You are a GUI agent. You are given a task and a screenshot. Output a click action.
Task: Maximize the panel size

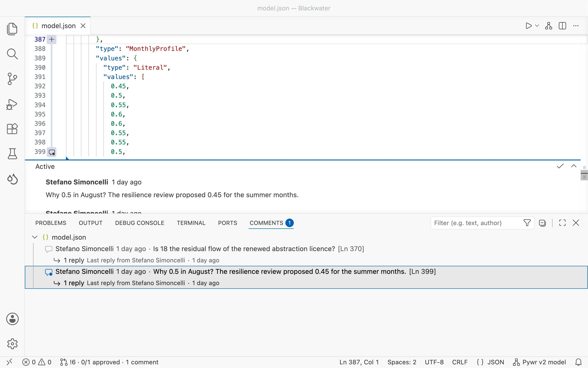coord(562,223)
